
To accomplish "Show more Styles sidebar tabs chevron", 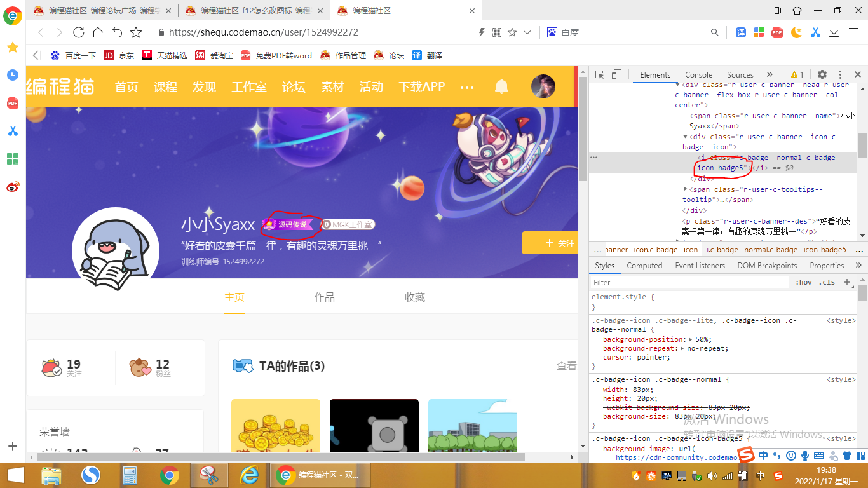I will [x=858, y=265].
